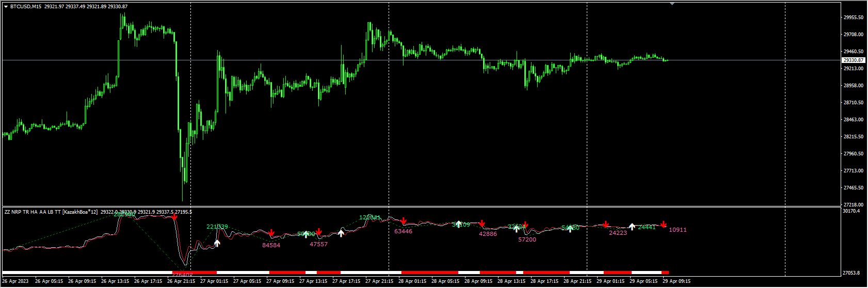
Task: Click the 27053.8 indicator scale label
Action: pos(851,273)
